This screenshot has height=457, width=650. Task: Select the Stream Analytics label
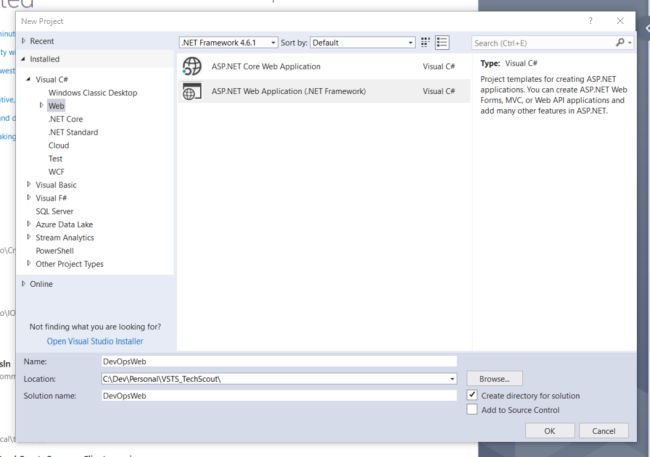65,238
